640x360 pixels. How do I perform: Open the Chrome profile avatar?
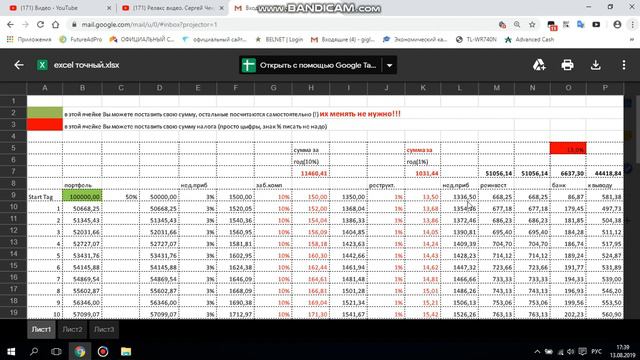(x=617, y=24)
